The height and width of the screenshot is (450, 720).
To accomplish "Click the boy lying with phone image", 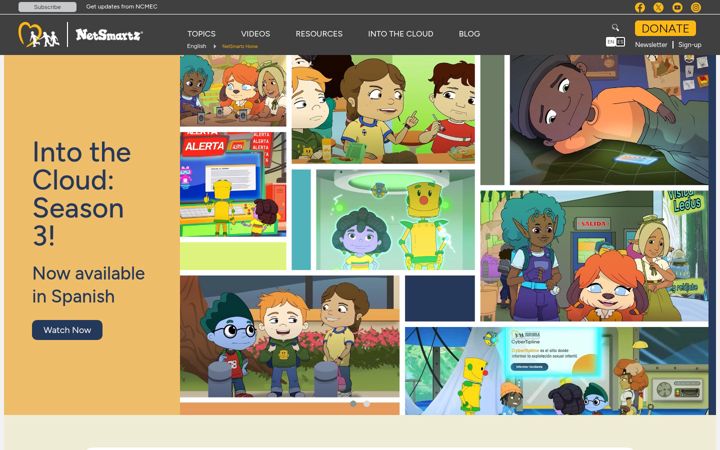I will pyautogui.click(x=609, y=120).
